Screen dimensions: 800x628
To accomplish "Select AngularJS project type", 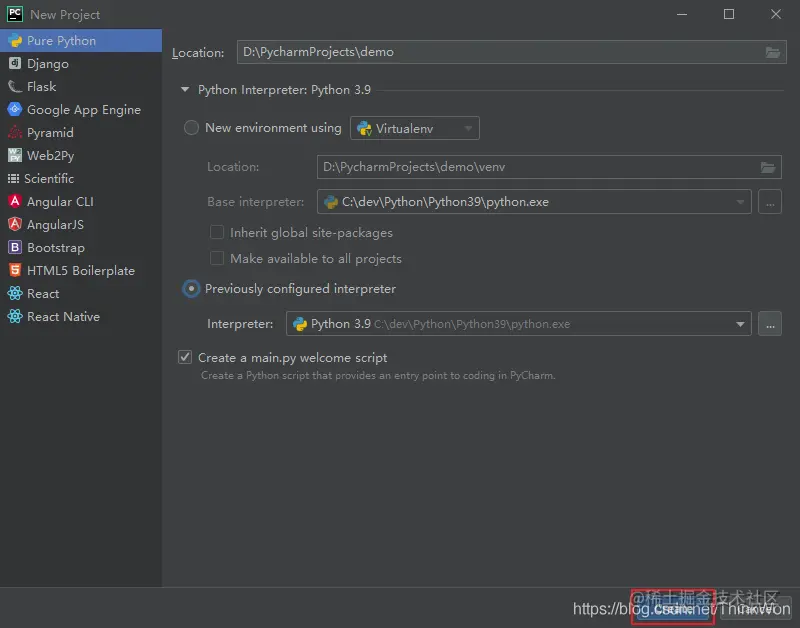I will 81,224.
